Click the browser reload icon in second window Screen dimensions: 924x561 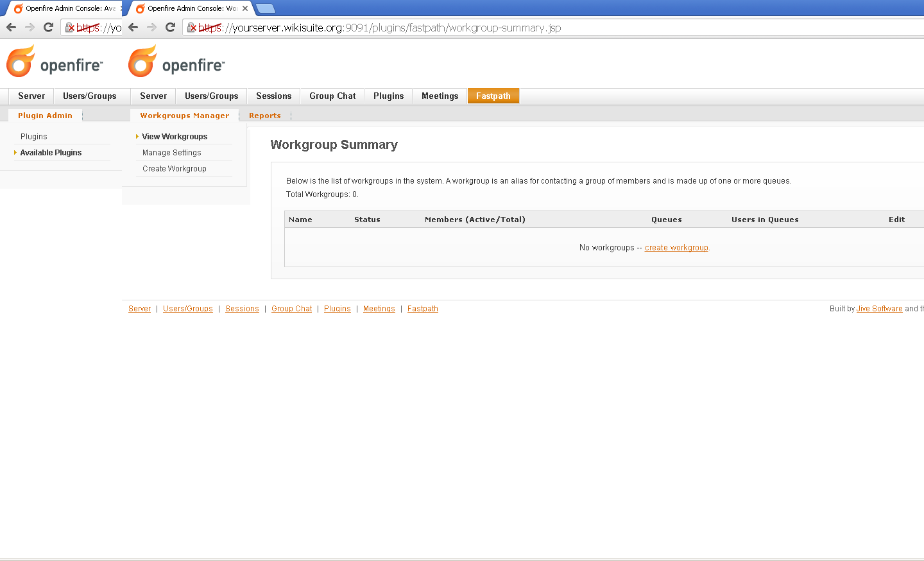point(170,27)
